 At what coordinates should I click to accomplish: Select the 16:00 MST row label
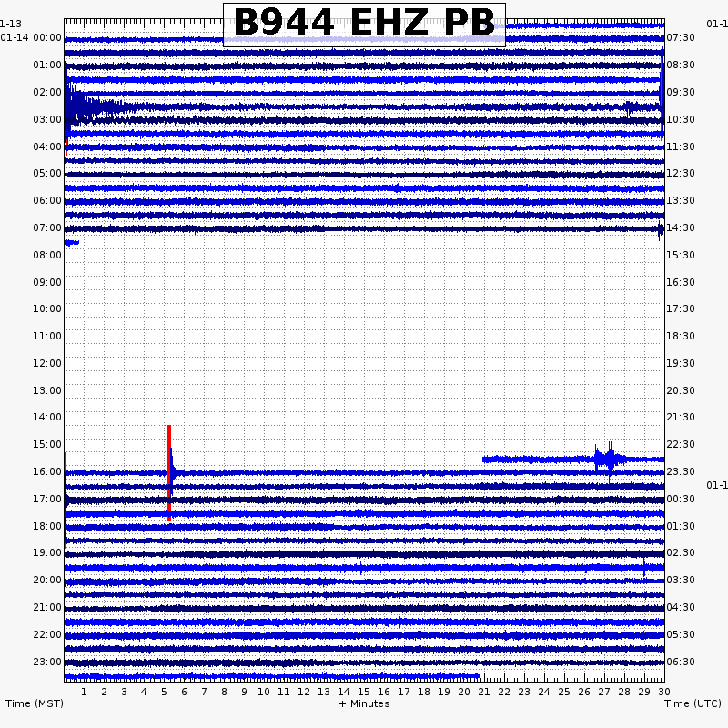coord(47,471)
